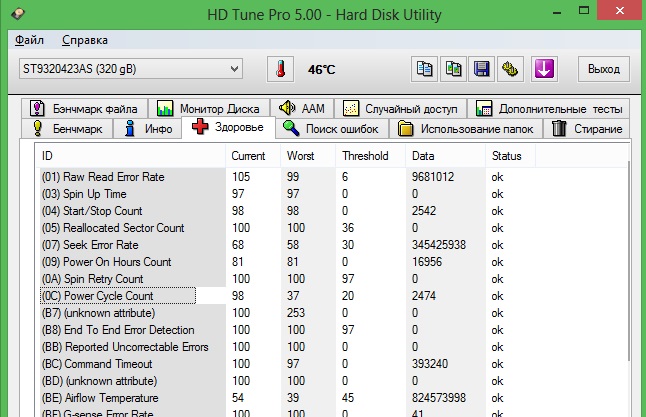Image resolution: width=646 pixels, height=417 pixels.
Task: Click the copy-info-to-clipboard toolbar icon
Action: click(x=424, y=69)
